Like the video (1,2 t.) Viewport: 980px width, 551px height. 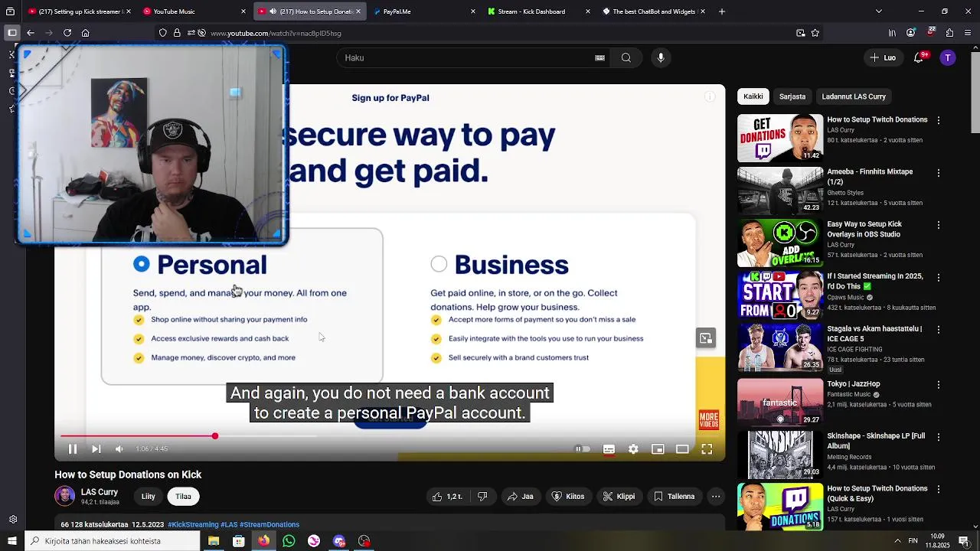coord(446,497)
